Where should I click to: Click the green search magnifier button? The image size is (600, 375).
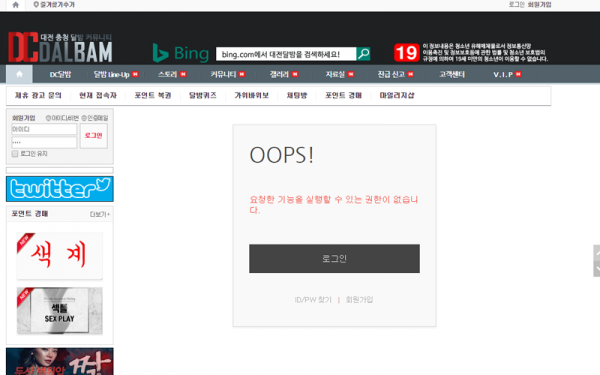(x=364, y=54)
